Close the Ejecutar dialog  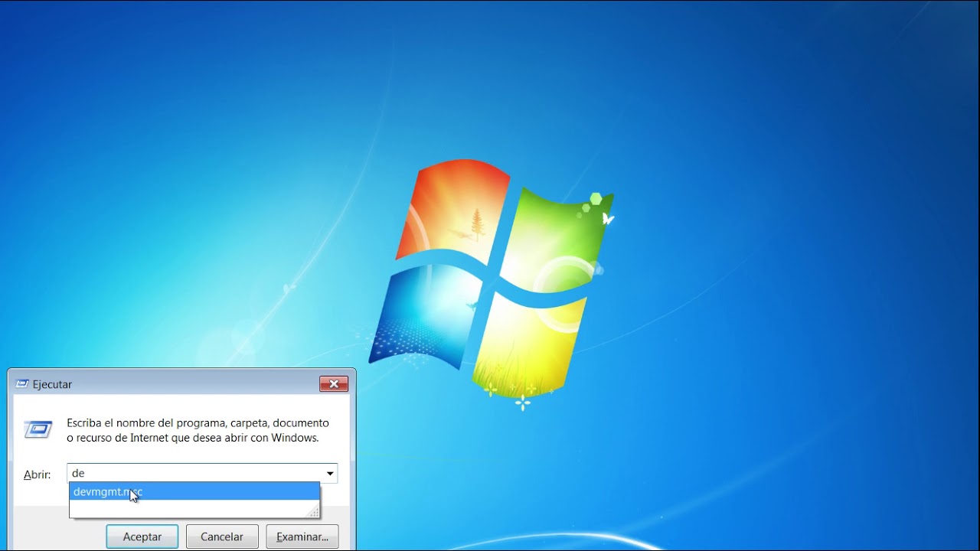(334, 384)
